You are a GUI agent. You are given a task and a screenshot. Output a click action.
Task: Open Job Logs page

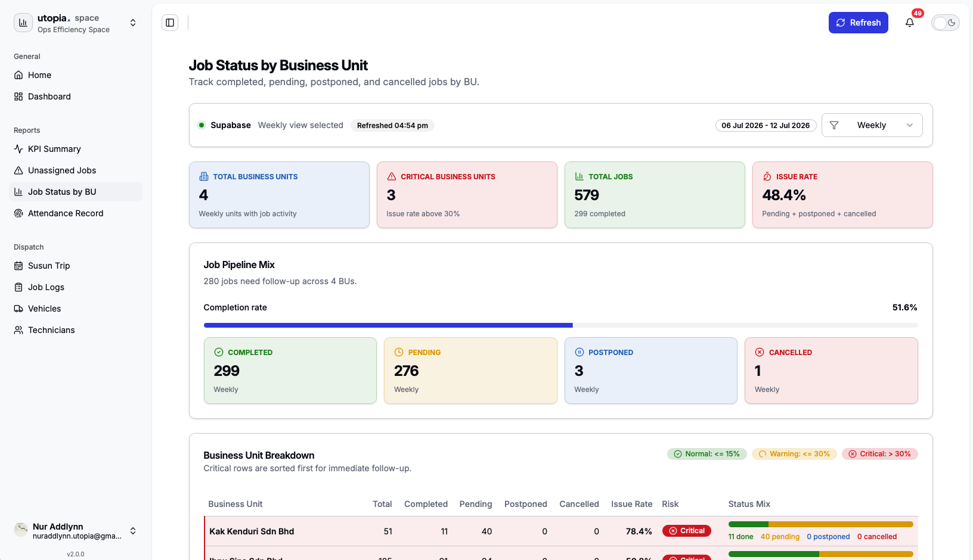click(76, 287)
